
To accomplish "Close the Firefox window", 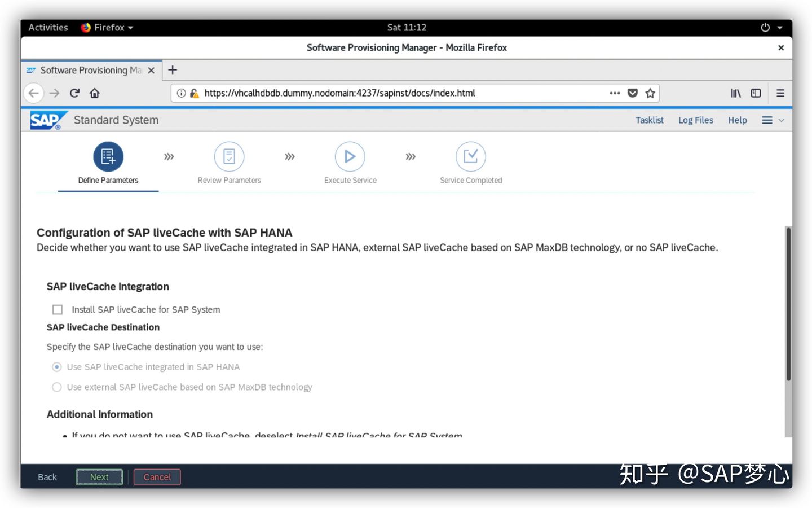I will 781,48.
